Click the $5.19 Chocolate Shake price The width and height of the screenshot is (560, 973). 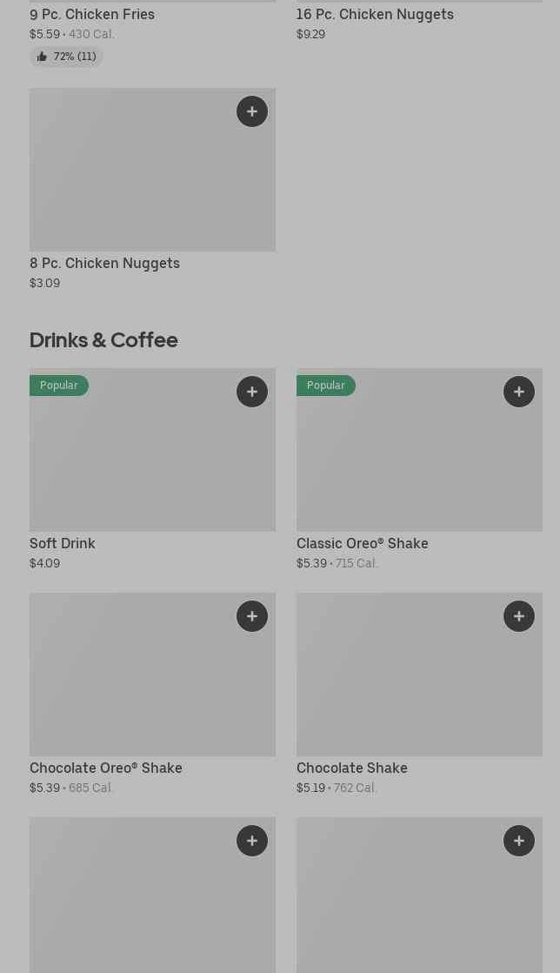[x=310, y=788]
